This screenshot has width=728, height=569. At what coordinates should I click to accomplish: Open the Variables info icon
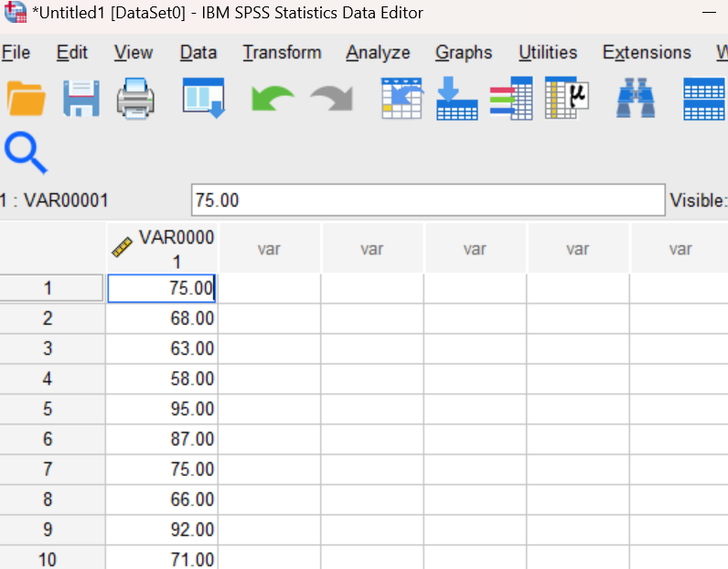click(511, 99)
